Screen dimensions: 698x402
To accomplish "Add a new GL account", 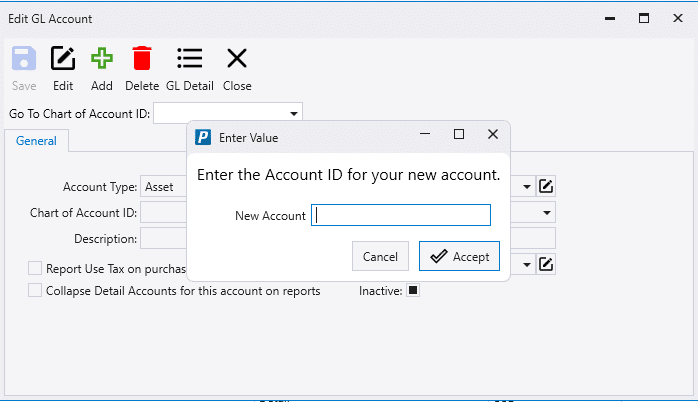I will 101,58.
